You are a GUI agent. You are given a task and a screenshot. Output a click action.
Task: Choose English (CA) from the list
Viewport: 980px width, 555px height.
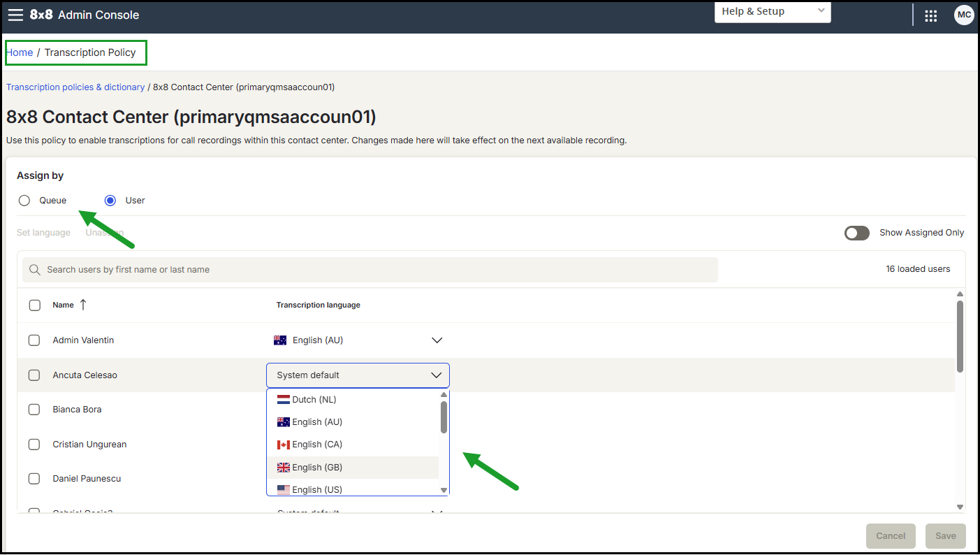(x=353, y=445)
